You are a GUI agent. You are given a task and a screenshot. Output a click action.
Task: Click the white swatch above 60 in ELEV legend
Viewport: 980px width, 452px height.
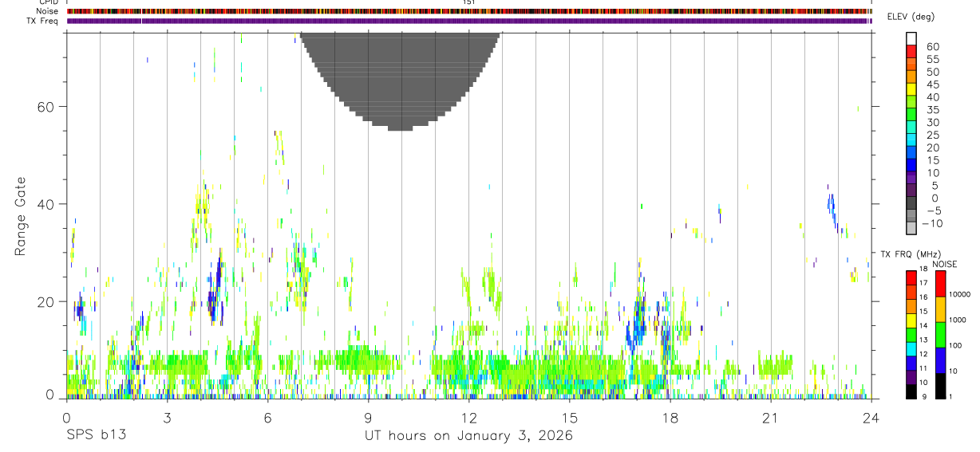click(911, 38)
